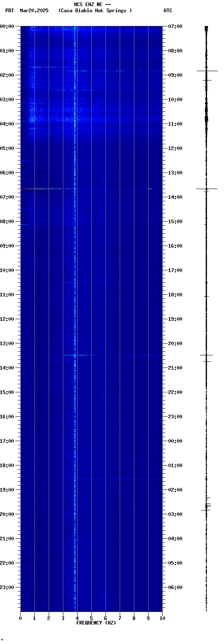Click the bright event streak just before 02:00 PDT
The image size is (224, 644).
coord(114,71)
